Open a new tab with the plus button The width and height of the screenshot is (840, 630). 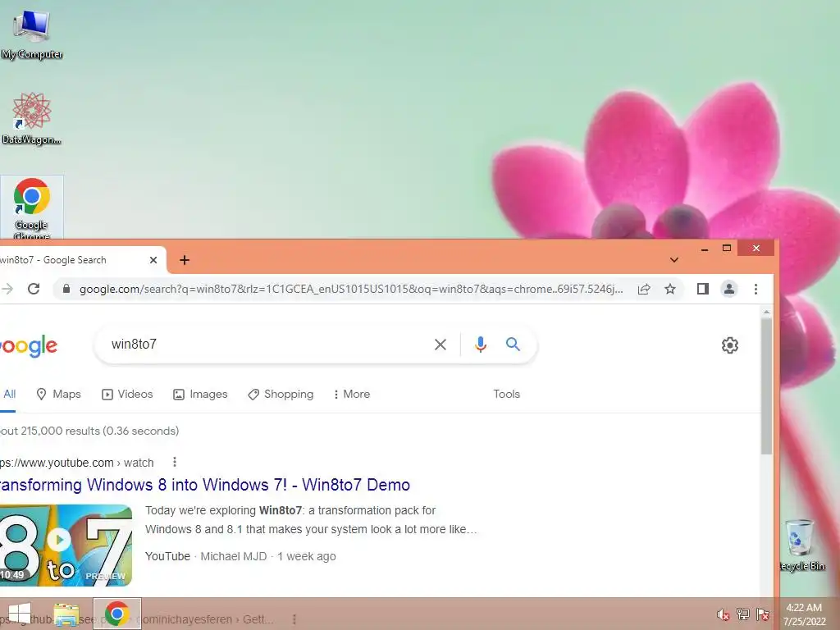coord(185,260)
